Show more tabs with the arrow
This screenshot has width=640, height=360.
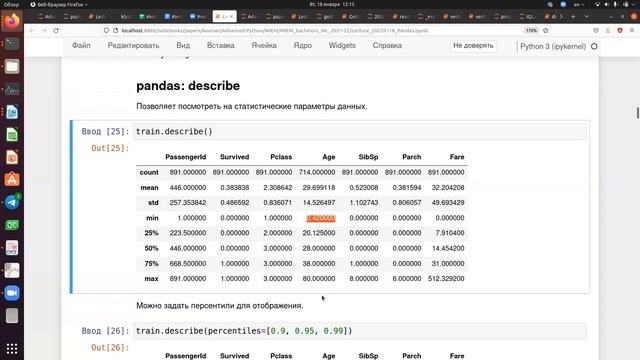click(561, 17)
